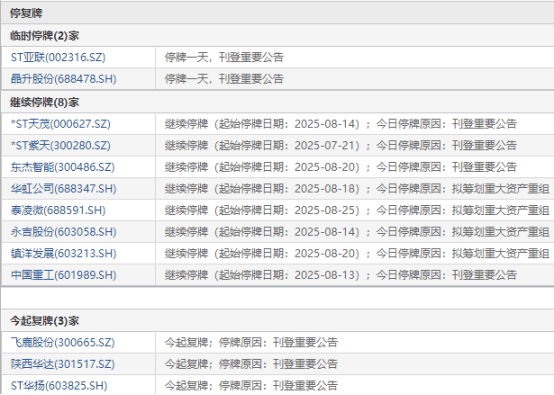This screenshot has height=395, width=554.
Task: Open *ST紫天(300280.SZ) stock link
Action: click(x=60, y=146)
